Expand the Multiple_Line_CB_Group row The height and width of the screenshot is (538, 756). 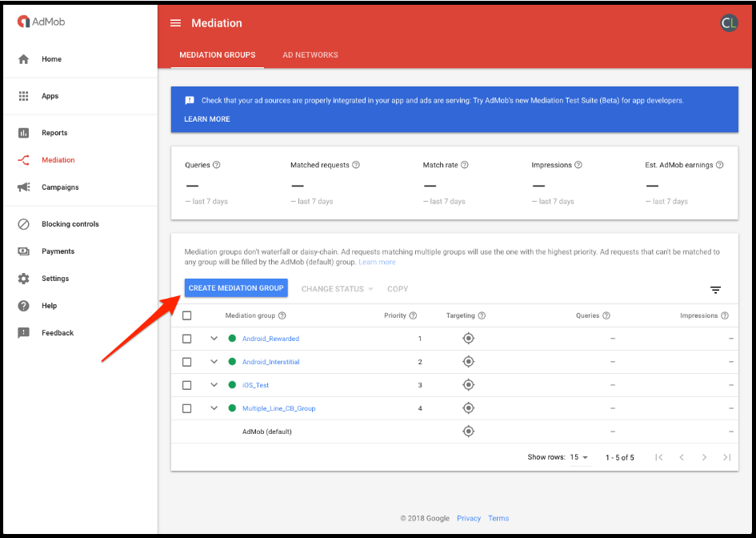click(x=214, y=408)
